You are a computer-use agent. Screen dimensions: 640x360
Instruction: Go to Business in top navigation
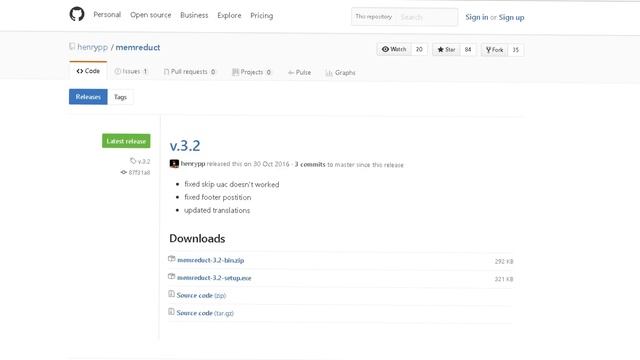coord(194,15)
